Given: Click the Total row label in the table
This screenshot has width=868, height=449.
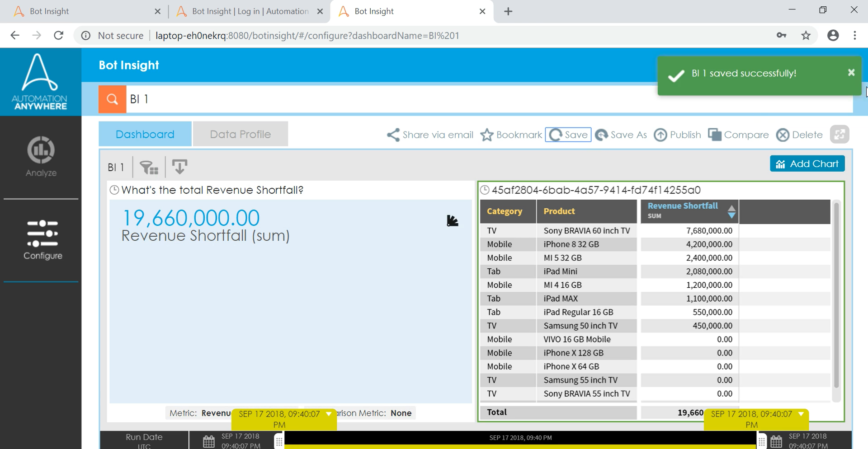Looking at the screenshot, I should (x=497, y=412).
